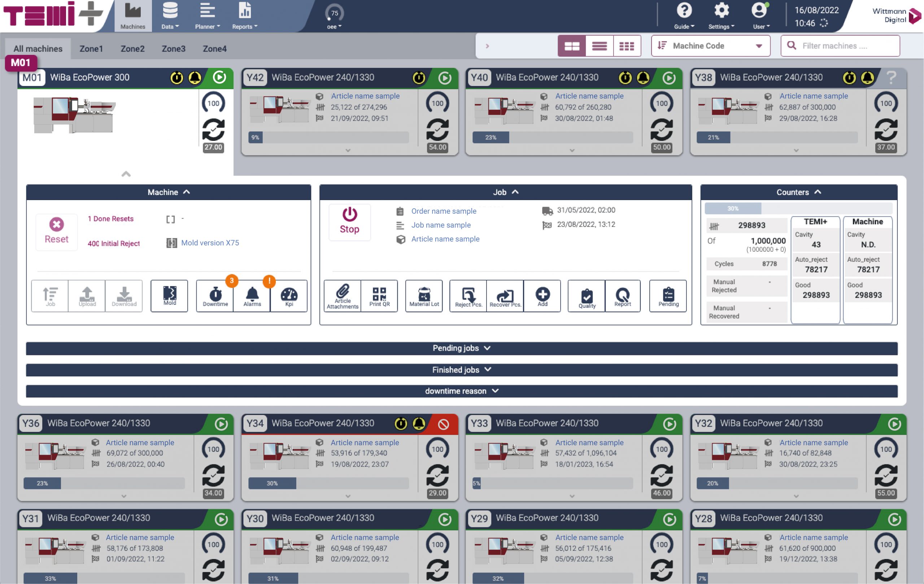Image resolution: width=924 pixels, height=584 pixels.
Task: Open the Job name sample link
Action: click(x=441, y=225)
